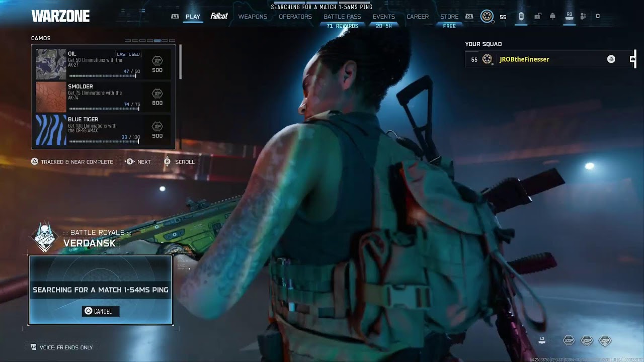The image size is (644, 362).
Task: Open the EVENTS tab
Action: (383, 17)
